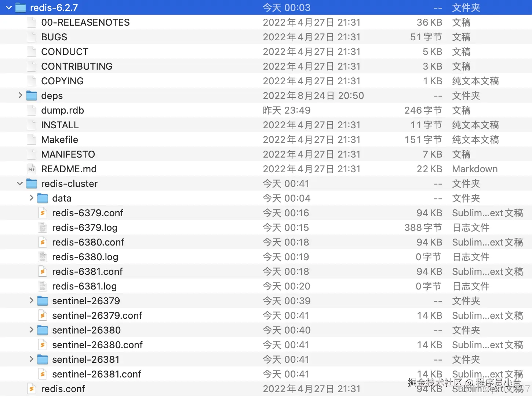Click the 388 字节 size of redis-6379.log
Image resolution: width=532 pixels, height=398 pixels.
(x=423, y=228)
